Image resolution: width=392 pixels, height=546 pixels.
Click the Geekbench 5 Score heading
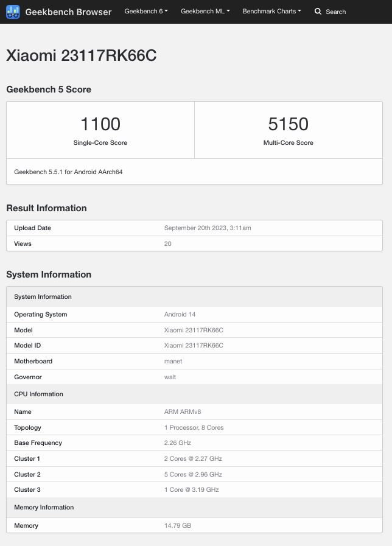tap(49, 89)
